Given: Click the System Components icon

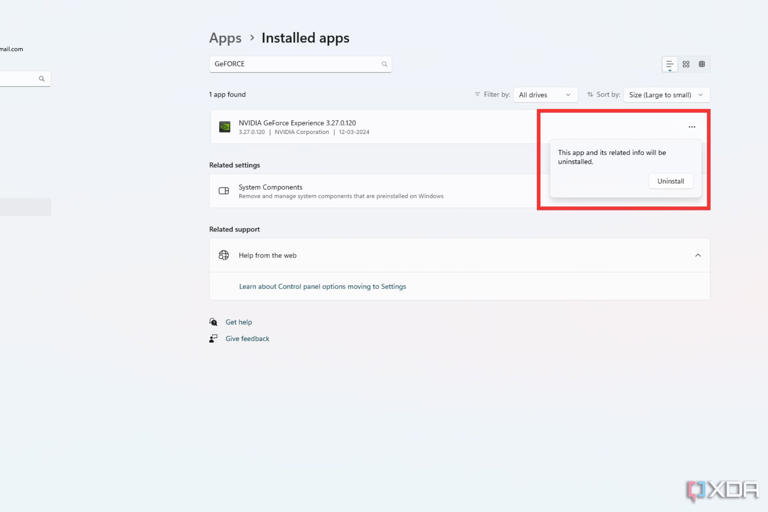Looking at the screenshot, I should point(224,191).
